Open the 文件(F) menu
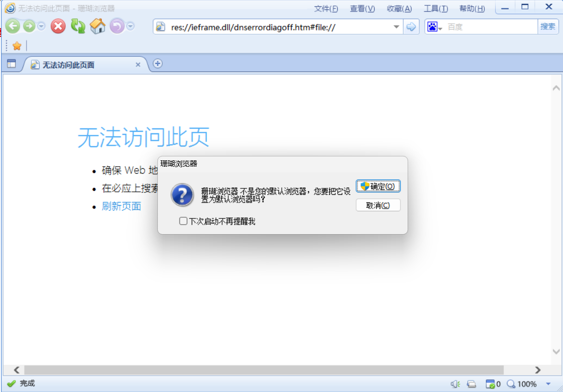The width and height of the screenshot is (563, 392). tap(326, 9)
